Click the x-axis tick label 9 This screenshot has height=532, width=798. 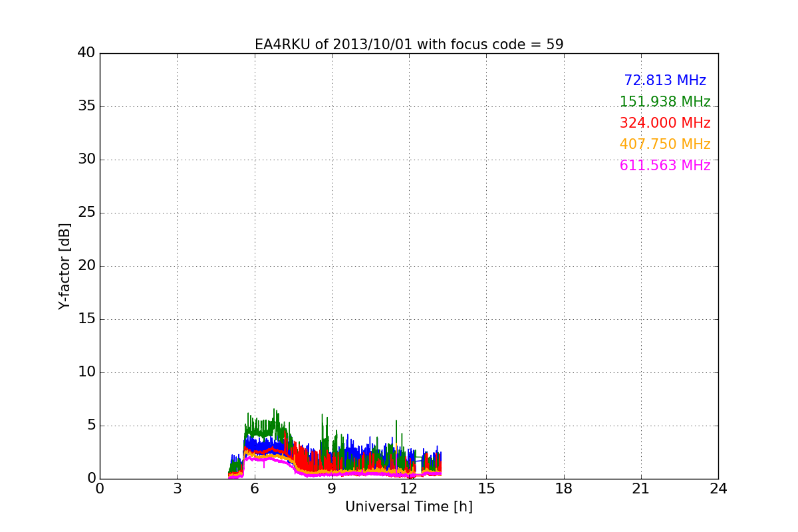pos(332,489)
